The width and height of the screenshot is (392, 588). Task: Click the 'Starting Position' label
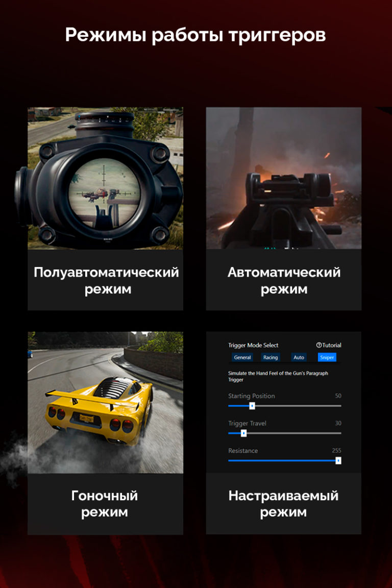tap(251, 396)
